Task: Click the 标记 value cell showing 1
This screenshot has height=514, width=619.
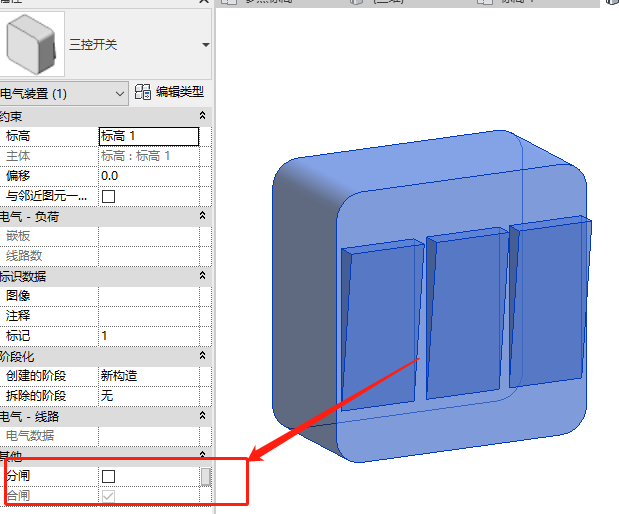Action: [148, 336]
